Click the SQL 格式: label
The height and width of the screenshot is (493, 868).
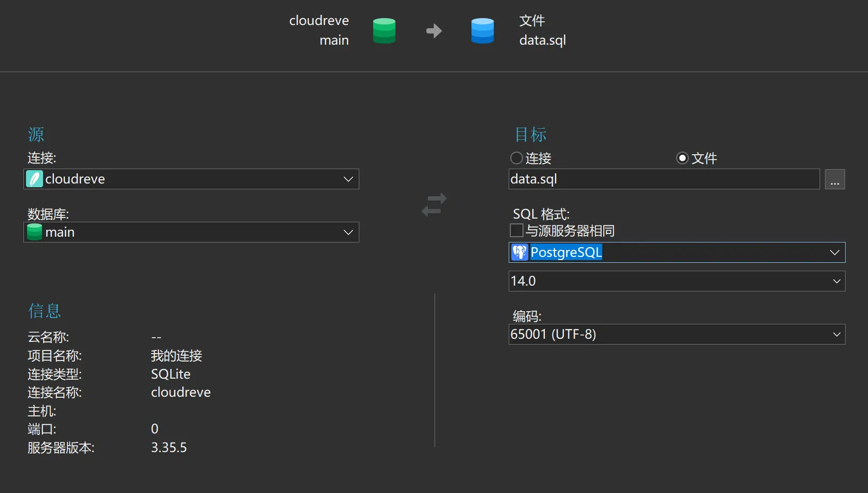[x=541, y=214]
